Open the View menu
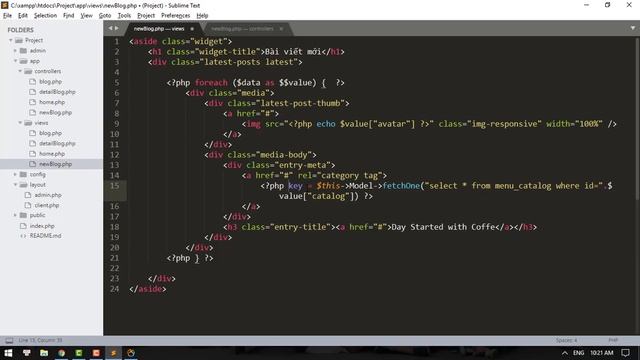 click(87, 16)
